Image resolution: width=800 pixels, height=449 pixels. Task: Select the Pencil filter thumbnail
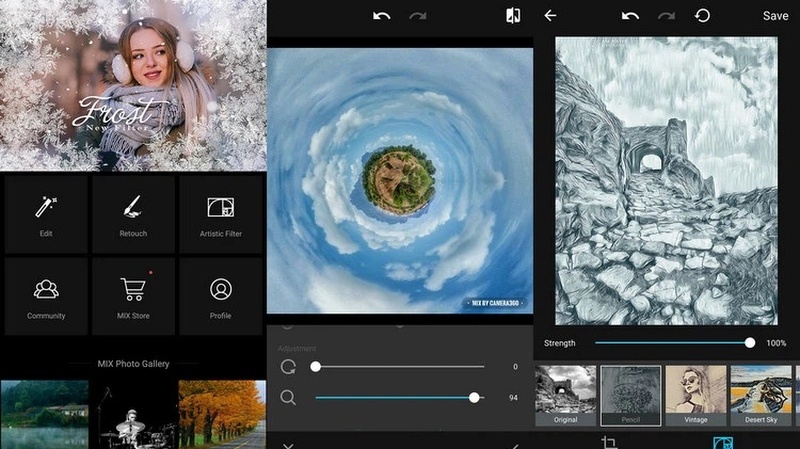[631, 395]
